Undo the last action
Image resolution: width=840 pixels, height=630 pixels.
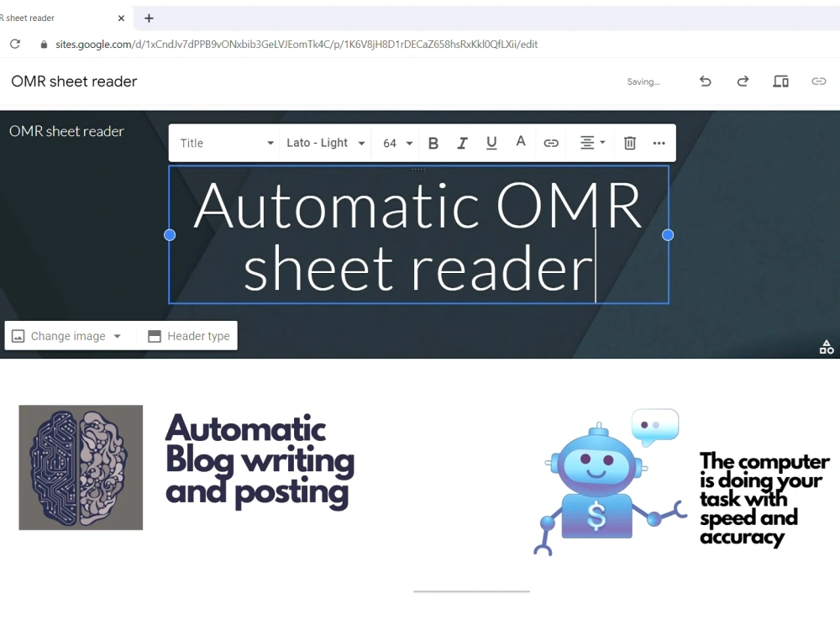[x=705, y=81]
